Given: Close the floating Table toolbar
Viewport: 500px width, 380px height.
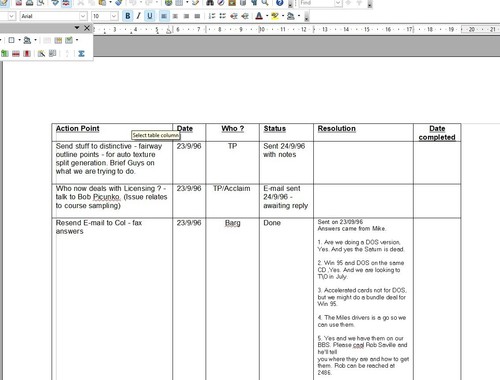Looking at the screenshot, I should pyautogui.click(x=87, y=28).
